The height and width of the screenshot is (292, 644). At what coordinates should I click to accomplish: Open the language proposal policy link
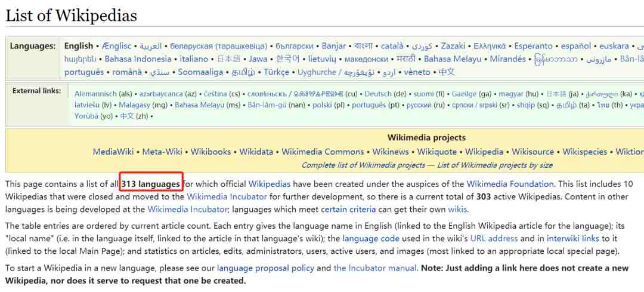coord(266,269)
